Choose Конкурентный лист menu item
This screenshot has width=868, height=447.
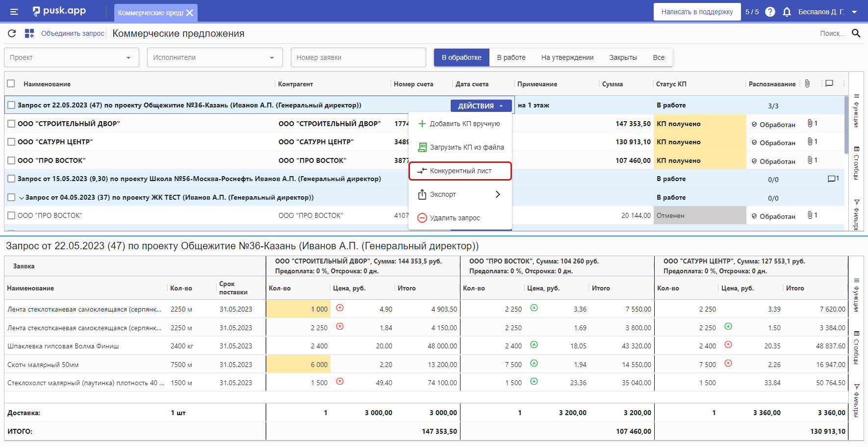point(460,171)
